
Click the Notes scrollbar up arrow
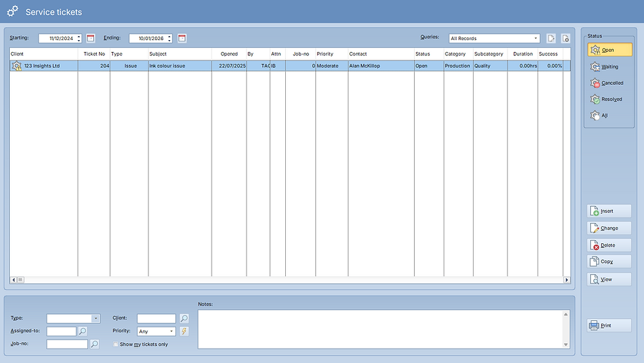pyautogui.click(x=566, y=314)
